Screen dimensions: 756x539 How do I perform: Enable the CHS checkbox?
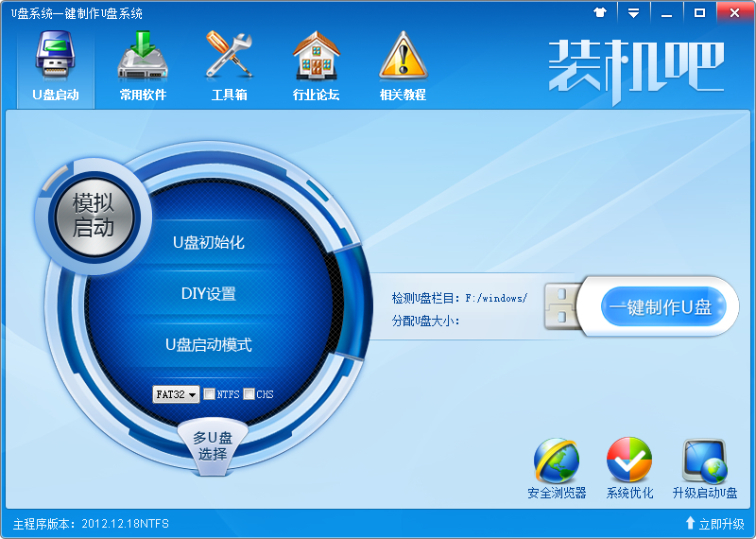(249, 394)
